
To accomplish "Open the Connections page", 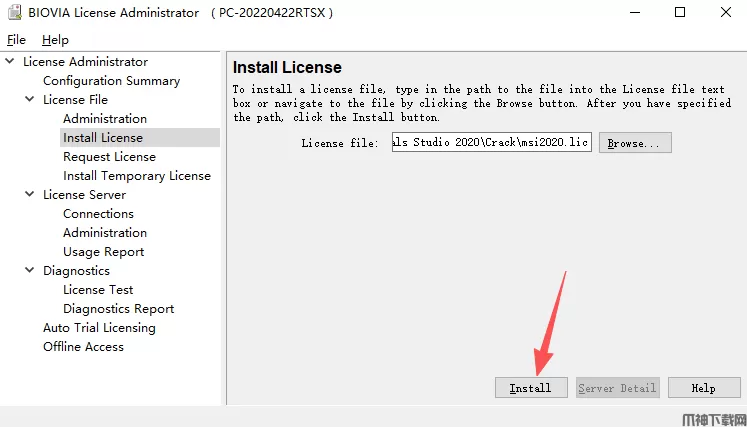I will 98,214.
